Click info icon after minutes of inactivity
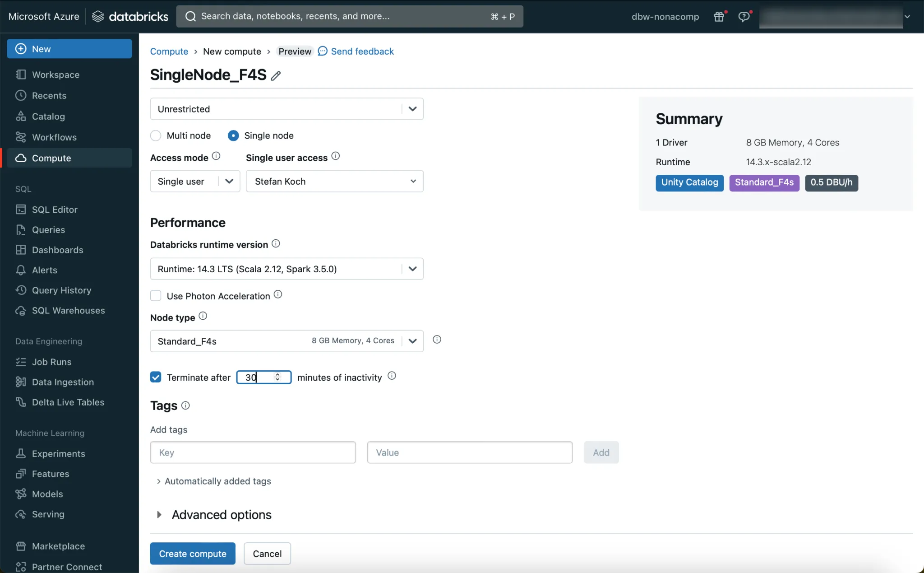Screen dimensions: 924x573 tap(392, 376)
